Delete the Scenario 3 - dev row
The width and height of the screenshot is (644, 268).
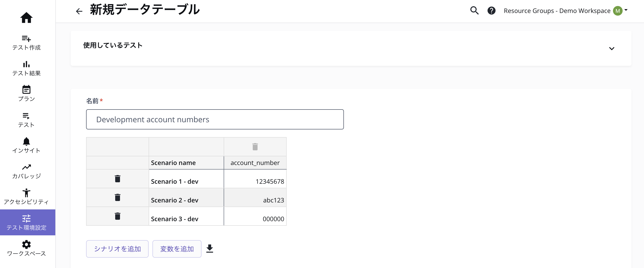click(x=118, y=216)
